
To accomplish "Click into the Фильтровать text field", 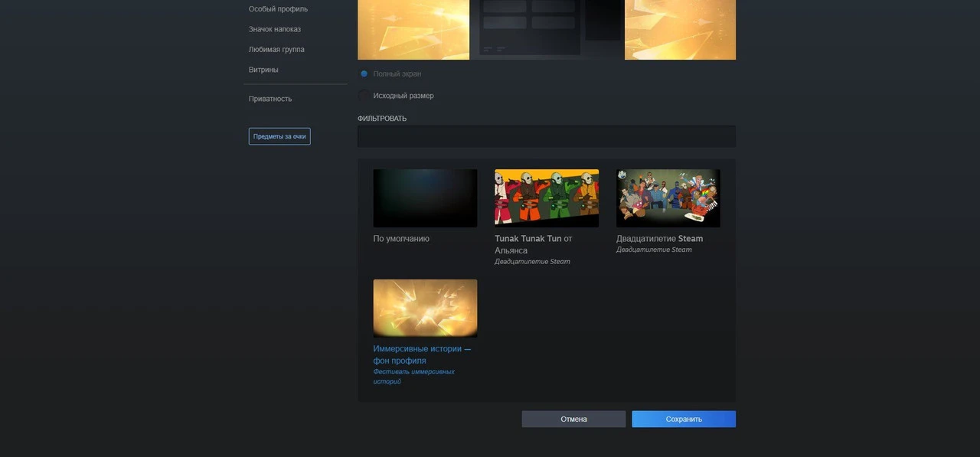I will click(546, 136).
